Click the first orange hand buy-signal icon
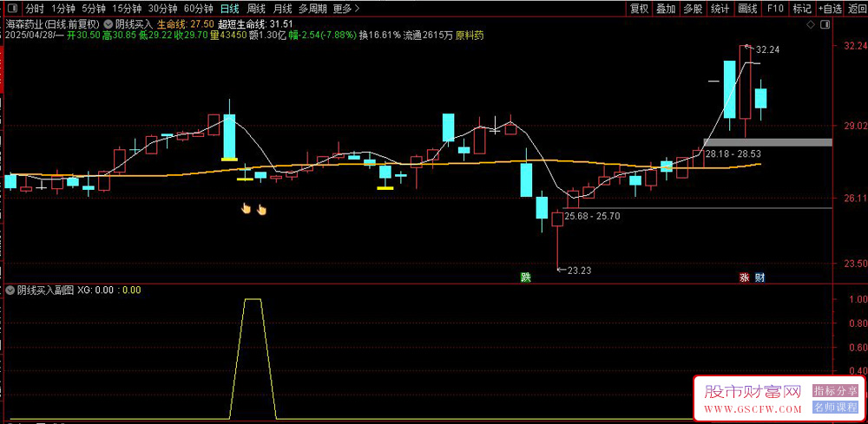 click(247, 208)
